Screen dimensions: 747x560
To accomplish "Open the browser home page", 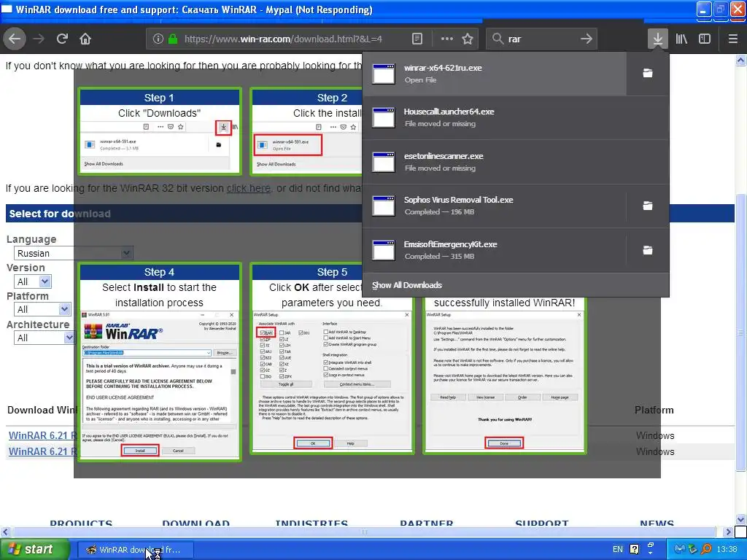I will 85,39.
